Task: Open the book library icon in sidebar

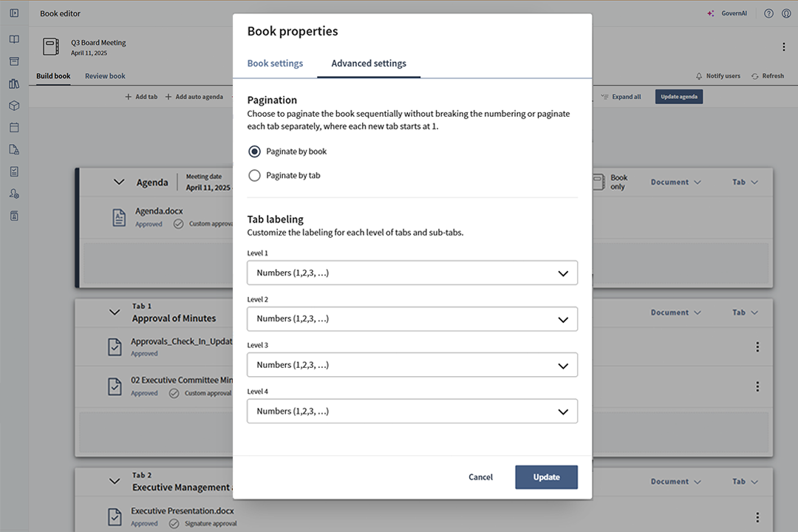Action: tap(13, 83)
